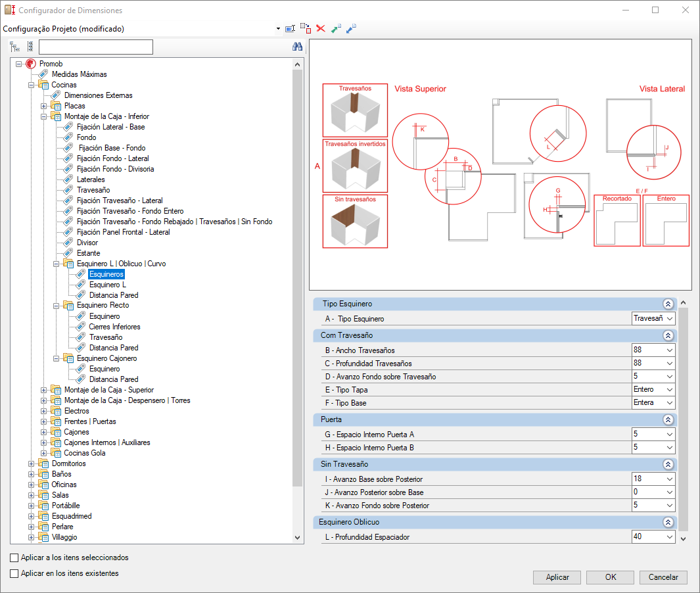Select Esquinero L tree item
700x593 pixels.
(x=108, y=285)
